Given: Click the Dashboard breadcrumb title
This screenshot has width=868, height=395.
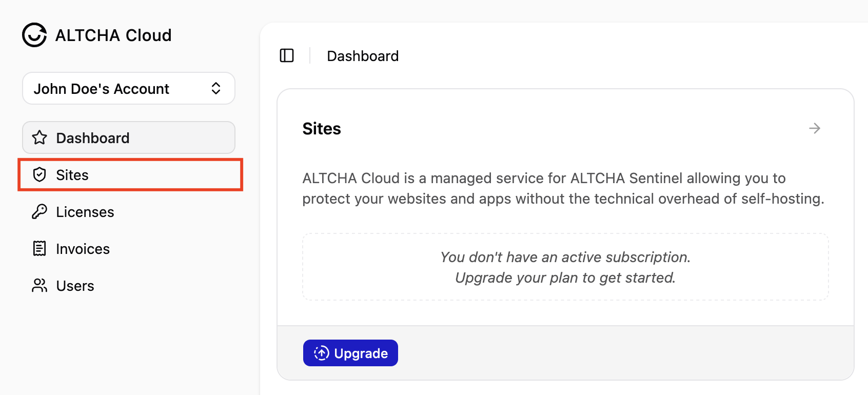Looking at the screenshot, I should point(363,56).
